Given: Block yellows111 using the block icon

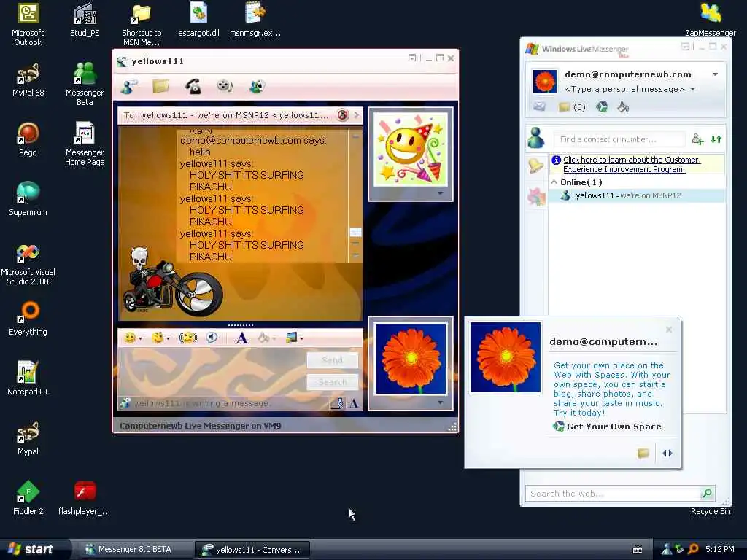Looking at the screenshot, I should pos(343,114).
